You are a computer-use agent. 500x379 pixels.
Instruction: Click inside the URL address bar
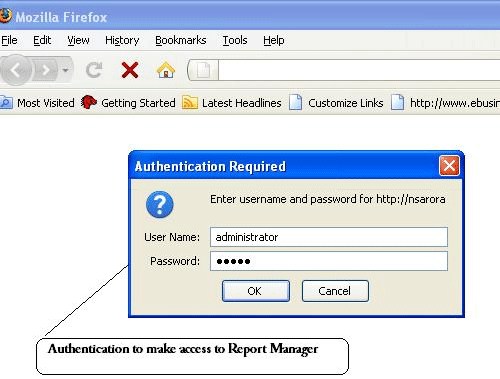pyautogui.click(x=359, y=70)
